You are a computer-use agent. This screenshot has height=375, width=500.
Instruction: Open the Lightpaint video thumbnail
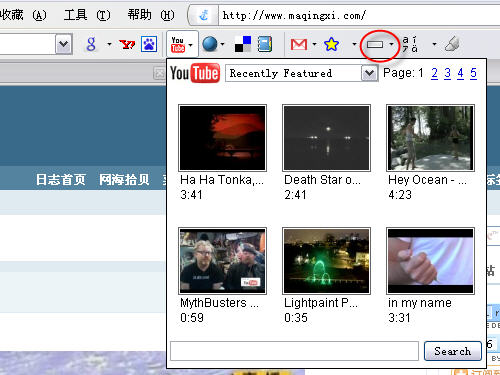[x=326, y=261]
